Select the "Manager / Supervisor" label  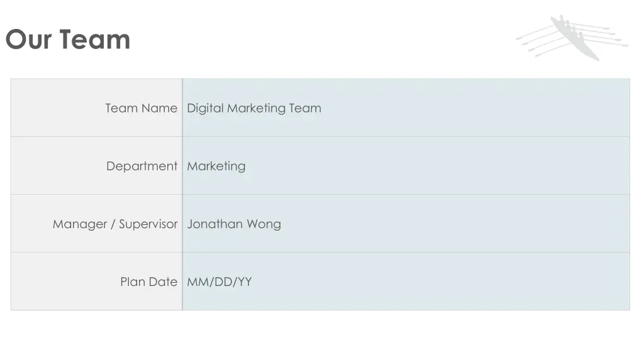point(115,224)
